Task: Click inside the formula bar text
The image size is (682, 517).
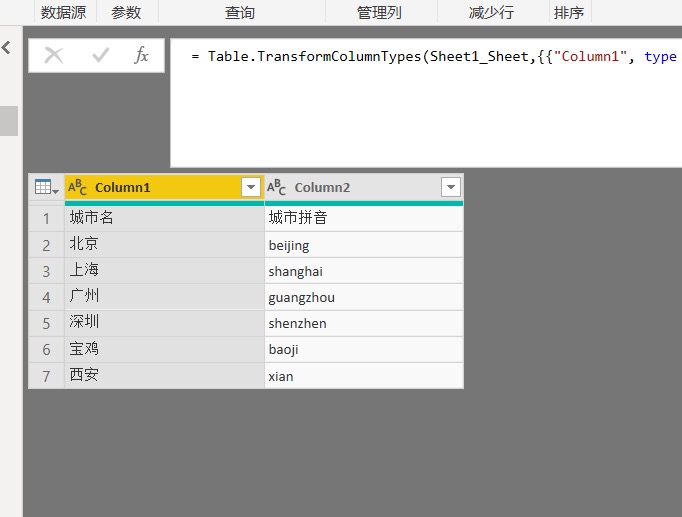Action: pyautogui.click(x=434, y=57)
